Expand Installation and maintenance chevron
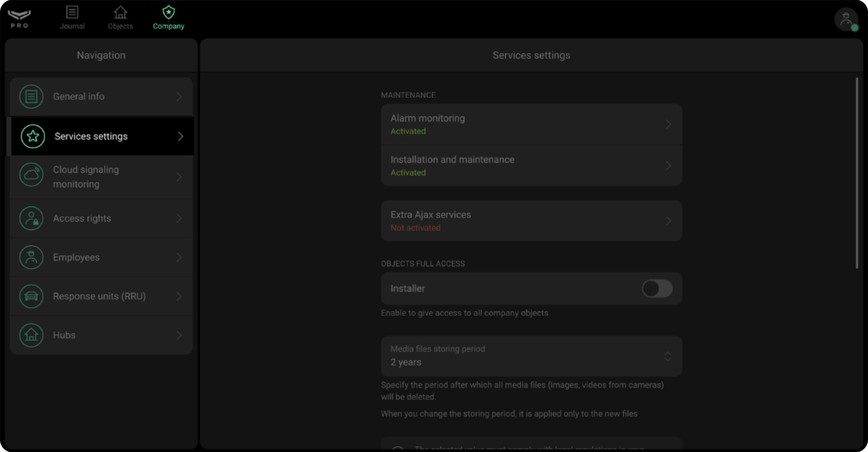 point(668,166)
